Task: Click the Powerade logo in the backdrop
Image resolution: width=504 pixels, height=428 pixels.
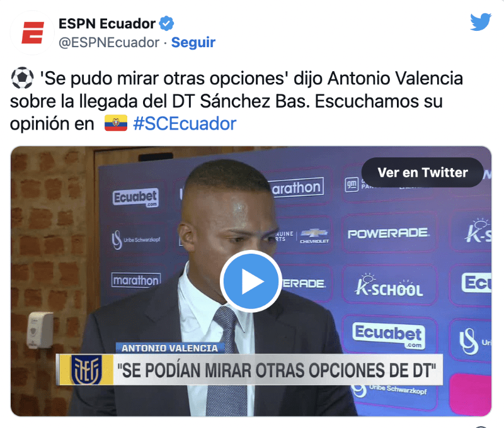Action: (388, 233)
